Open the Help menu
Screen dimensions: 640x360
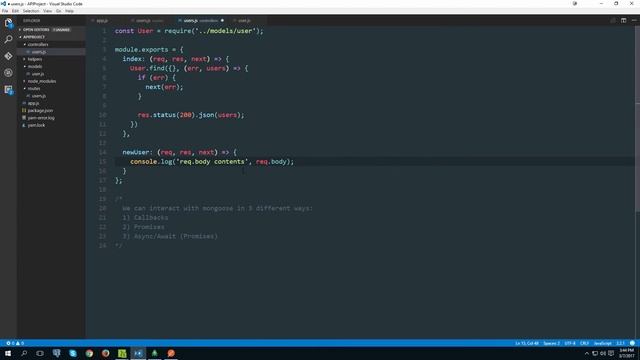[x=69, y=11]
